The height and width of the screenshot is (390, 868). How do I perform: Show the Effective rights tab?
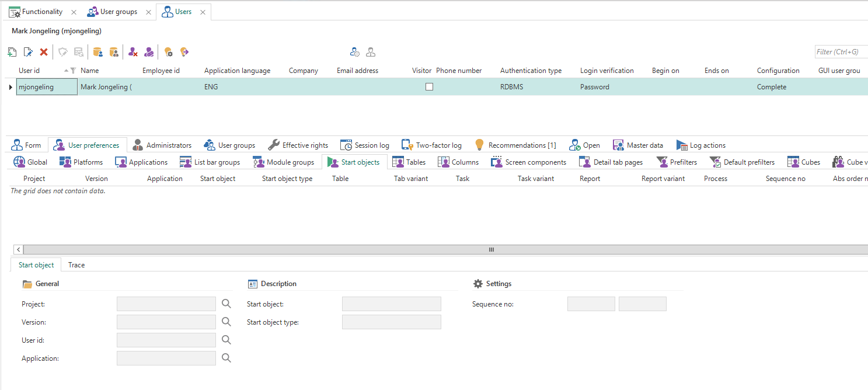[x=298, y=145]
